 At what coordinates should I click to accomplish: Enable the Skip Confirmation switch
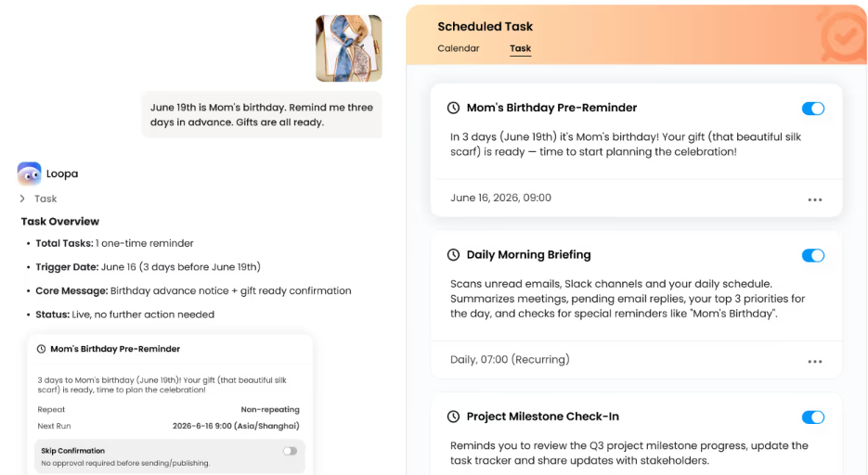coord(290,451)
